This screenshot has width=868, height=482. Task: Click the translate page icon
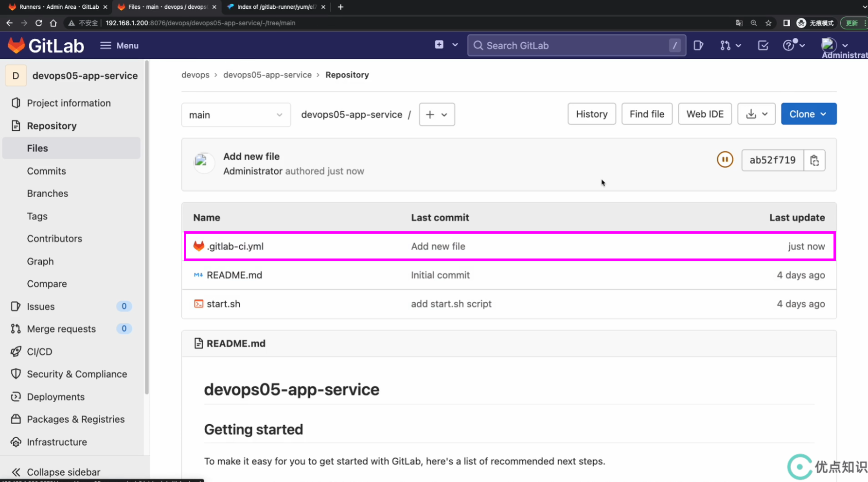[739, 23]
